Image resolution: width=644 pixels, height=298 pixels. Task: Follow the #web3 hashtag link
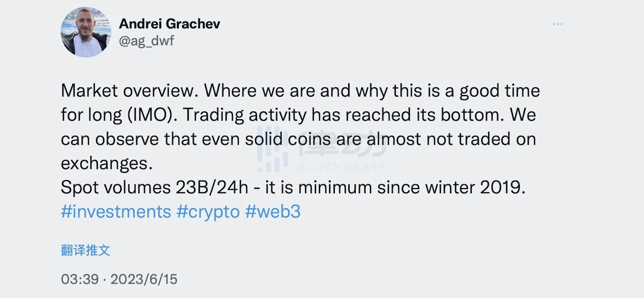[273, 211]
